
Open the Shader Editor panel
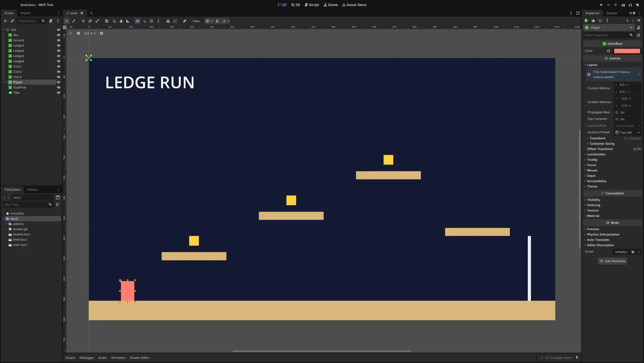140,358
